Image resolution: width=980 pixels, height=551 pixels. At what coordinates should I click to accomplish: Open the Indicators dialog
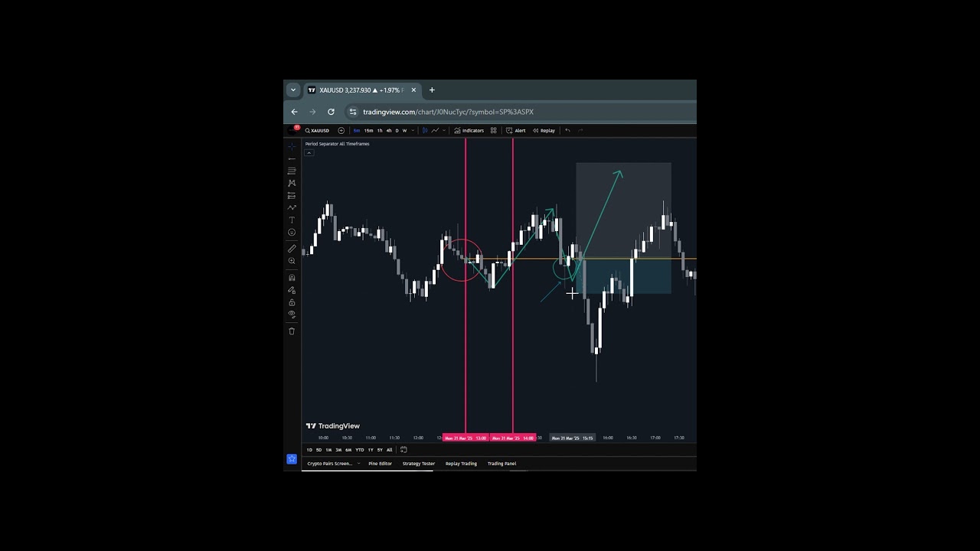pyautogui.click(x=469, y=130)
